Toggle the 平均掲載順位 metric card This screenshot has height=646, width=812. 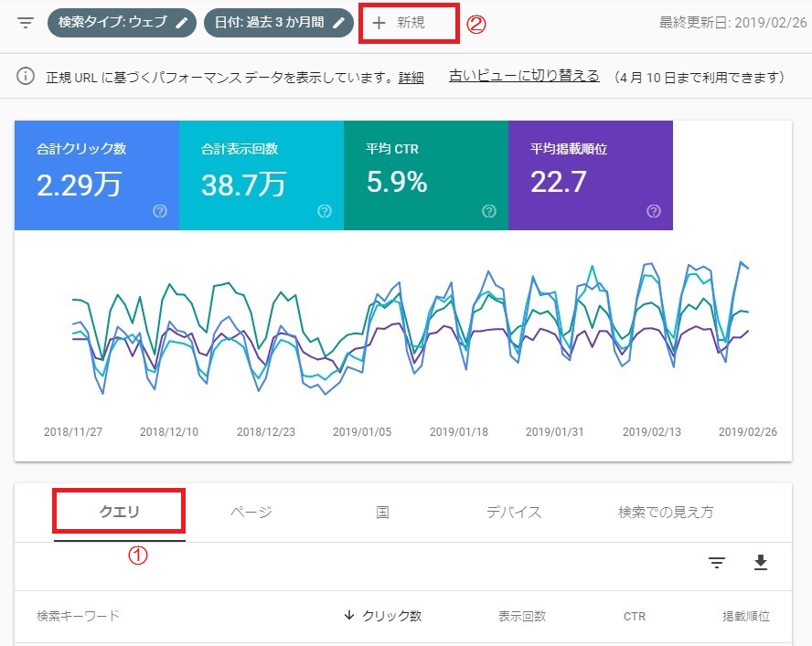(590, 175)
